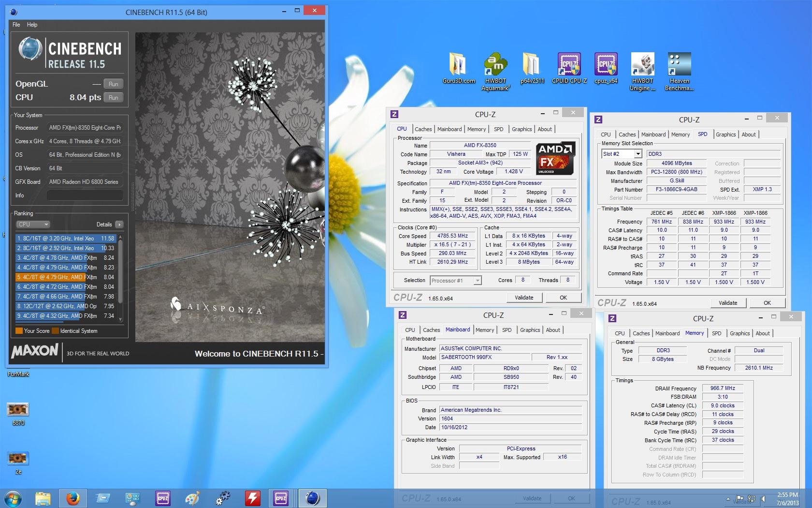Launch HWBOT Aquamark3 desktop shortcut
The width and height of the screenshot is (812, 508).
[x=495, y=72]
